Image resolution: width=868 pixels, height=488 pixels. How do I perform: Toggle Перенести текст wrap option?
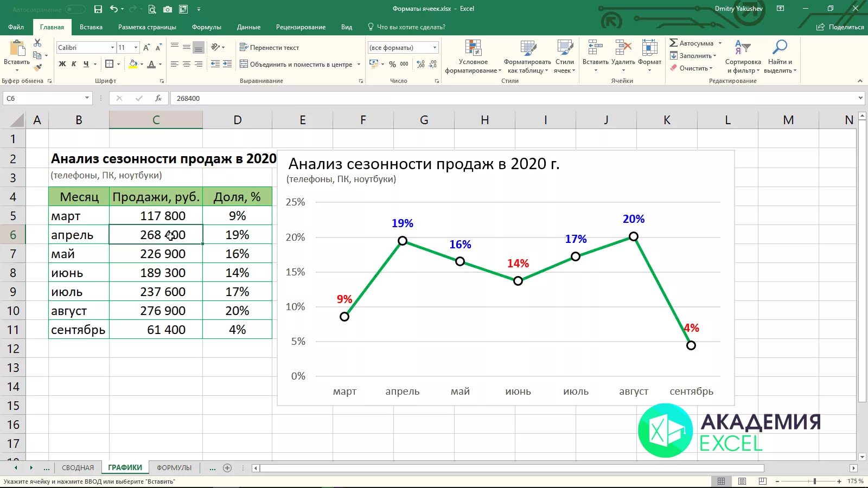click(269, 48)
